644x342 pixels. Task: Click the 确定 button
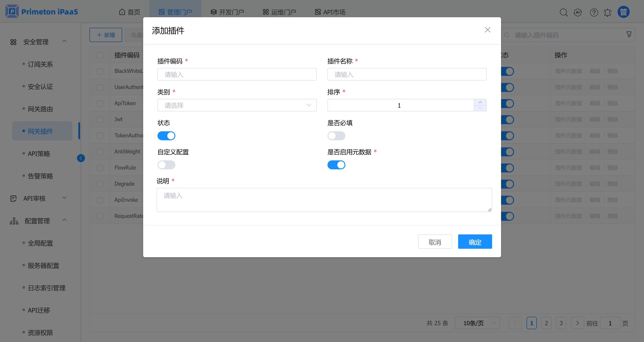[x=475, y=242]
